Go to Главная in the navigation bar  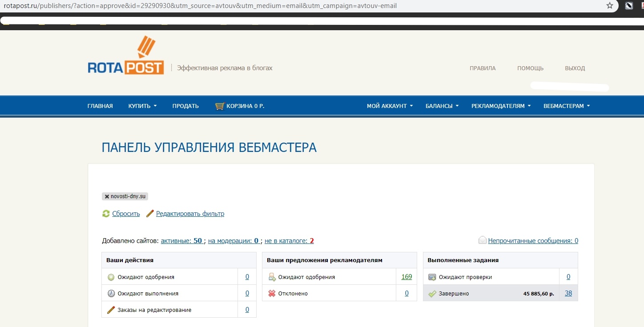click(x=100, y=106)
